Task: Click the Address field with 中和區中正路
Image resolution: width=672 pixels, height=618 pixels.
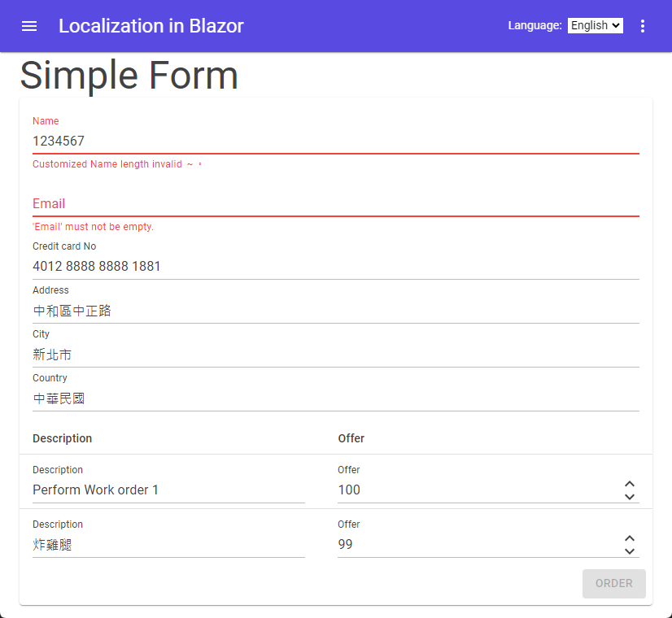Action: pyautogui.click(x=335, y=311)
